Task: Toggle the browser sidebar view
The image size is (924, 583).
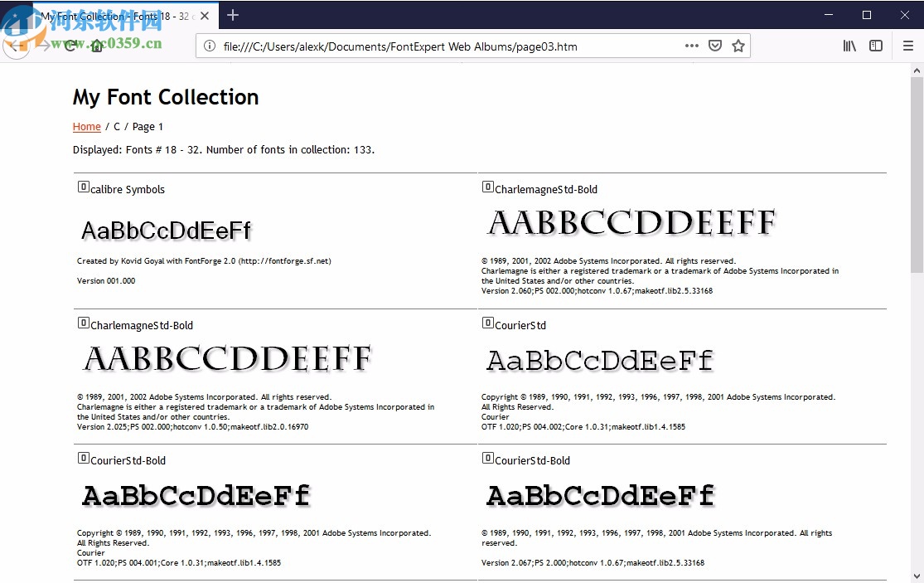Action: 876,46
